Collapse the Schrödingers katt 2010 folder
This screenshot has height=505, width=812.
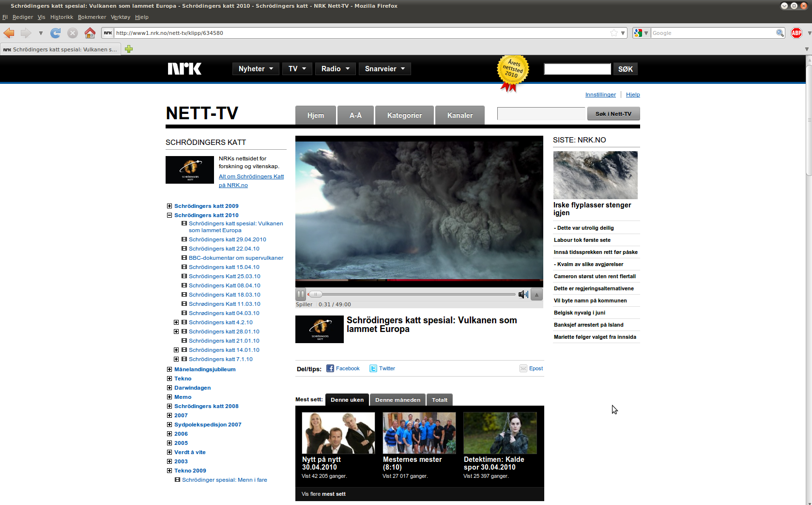(x=169, y=215)
